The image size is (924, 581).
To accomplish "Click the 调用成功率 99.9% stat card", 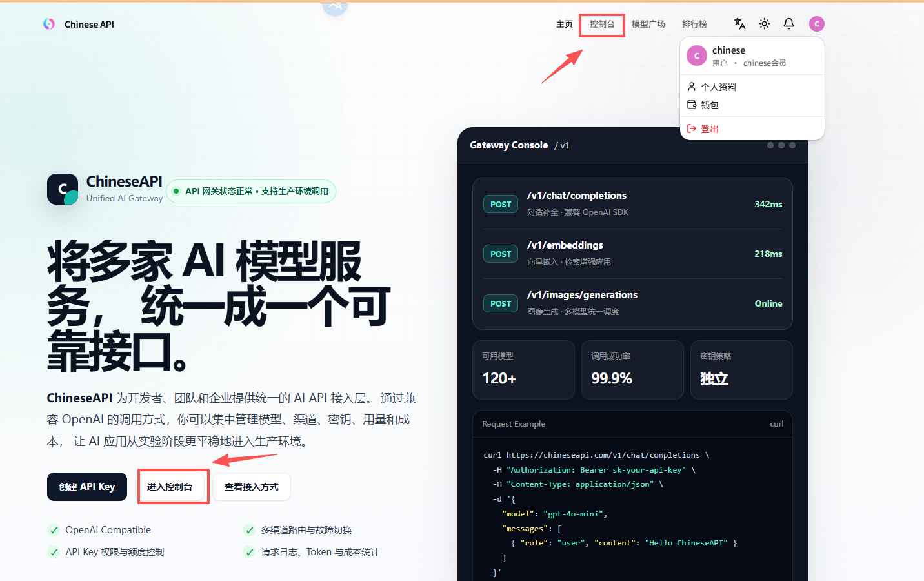I will (x=632, y=370).
